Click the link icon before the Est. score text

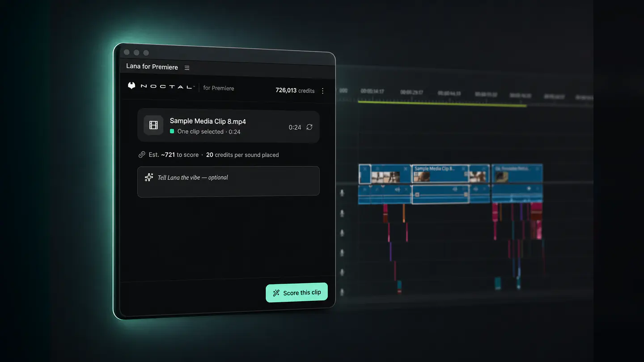coord(142,155)
